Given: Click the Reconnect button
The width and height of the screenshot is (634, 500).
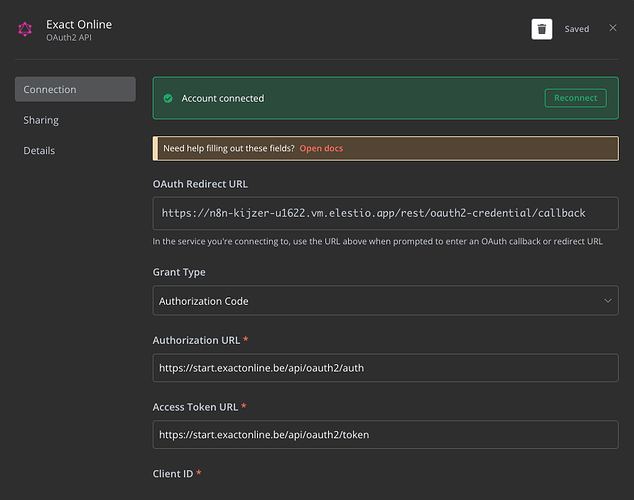Looking at the screenshot, I should pyautogui.click(x=575, y=98).
